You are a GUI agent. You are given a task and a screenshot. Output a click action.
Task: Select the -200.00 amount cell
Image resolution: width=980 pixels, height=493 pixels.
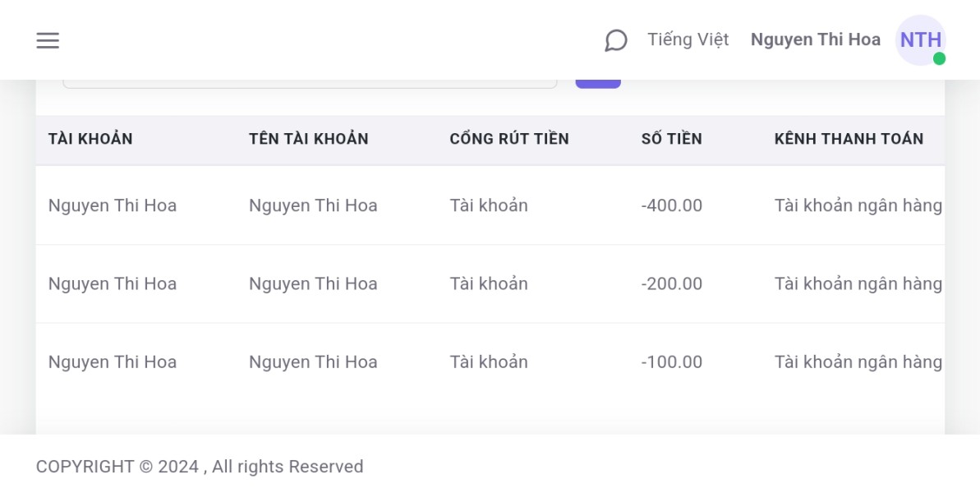click(x=671, y=283)
